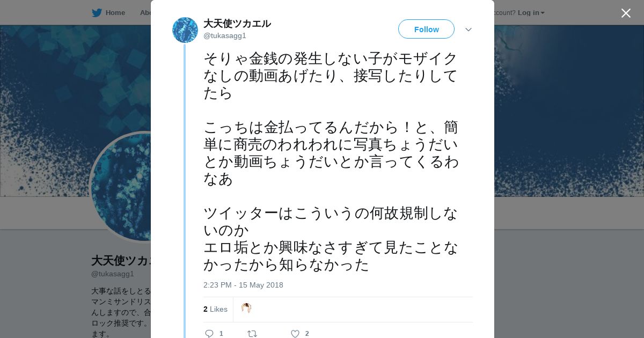Click the 2:23 PM - 15 May 2018 timestamp
This screenshot has width=644, height=338.
point(243,285)
